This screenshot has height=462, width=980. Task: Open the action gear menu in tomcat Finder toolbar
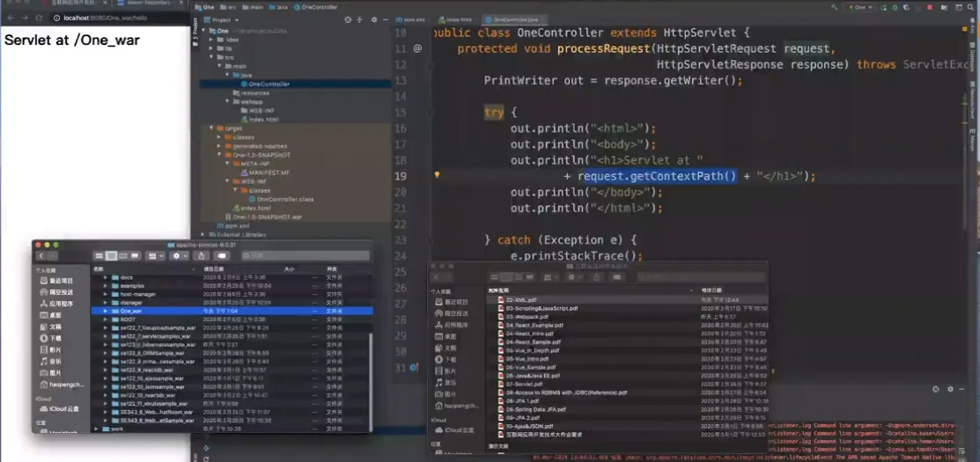coord(180,256)
